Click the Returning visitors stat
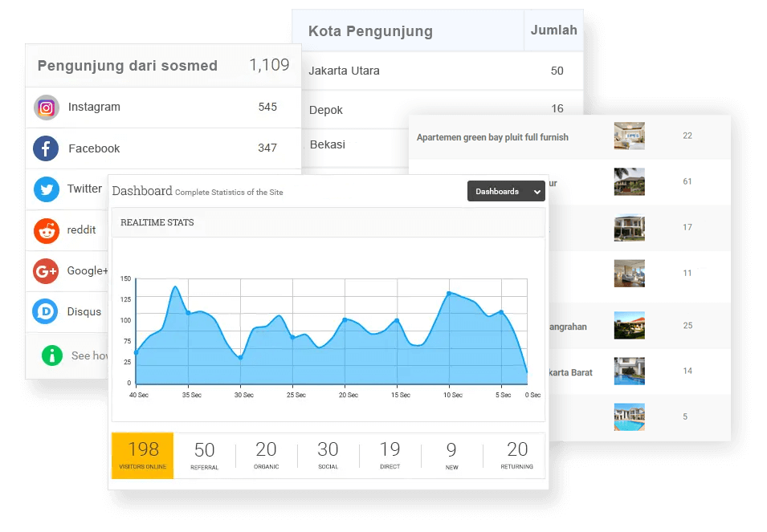The image size is (767, 532). tap(517, 455)
